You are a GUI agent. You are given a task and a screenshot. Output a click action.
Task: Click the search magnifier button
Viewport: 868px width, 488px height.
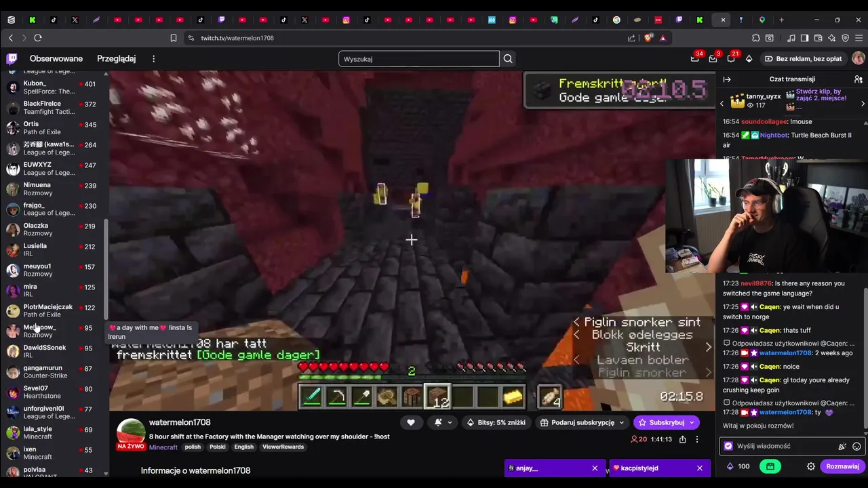click(x=508, y=59)
